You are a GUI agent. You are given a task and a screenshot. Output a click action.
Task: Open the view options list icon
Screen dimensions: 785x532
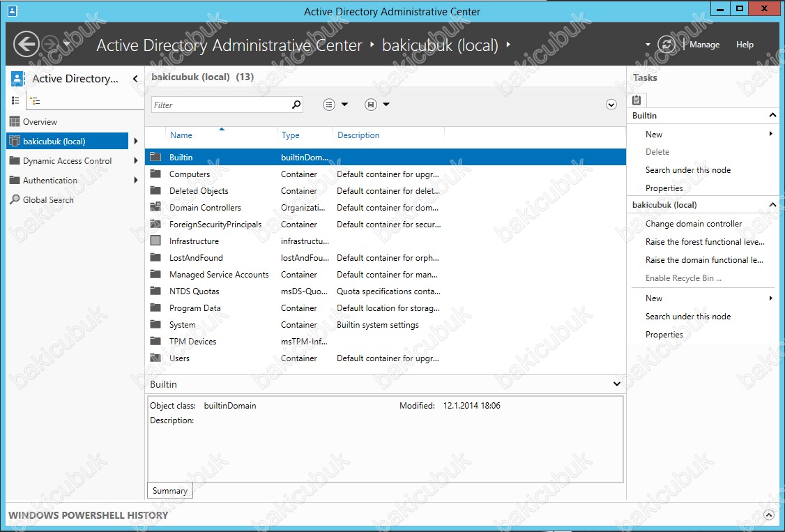pos(329,105)
